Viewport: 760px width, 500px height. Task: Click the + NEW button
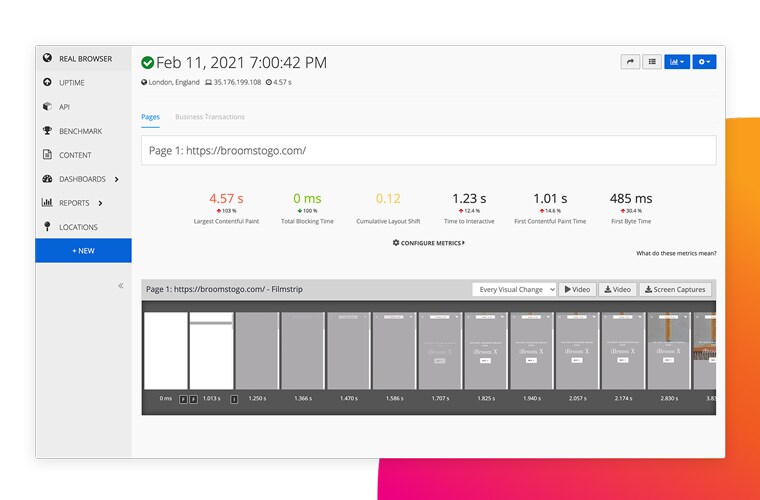[83, 250]
